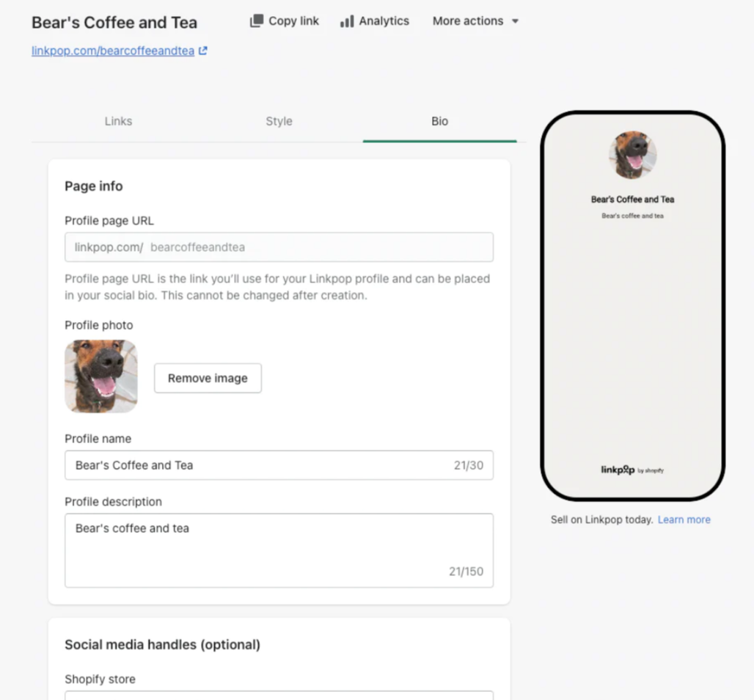The width and height of the screenshot is (754, 700).
Task: Switch to the Links tab
Action: (118, 121)
